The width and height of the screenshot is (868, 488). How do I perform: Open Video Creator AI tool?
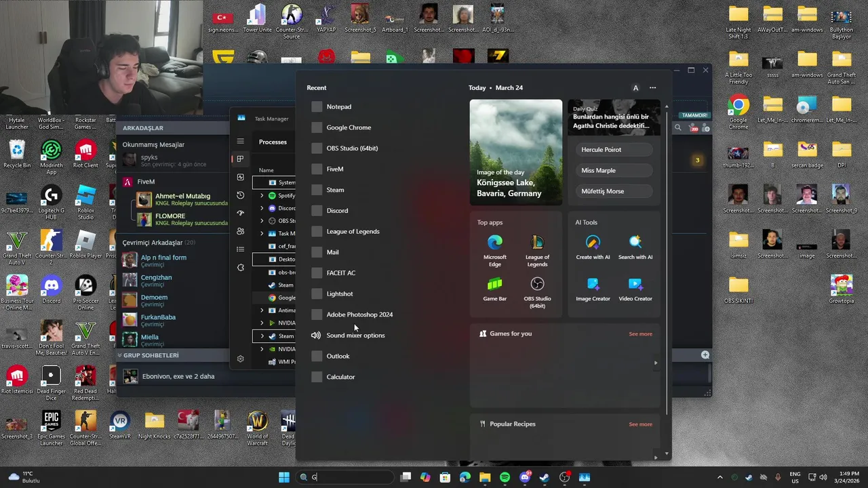pyautogui.click(x=635, y=289)
